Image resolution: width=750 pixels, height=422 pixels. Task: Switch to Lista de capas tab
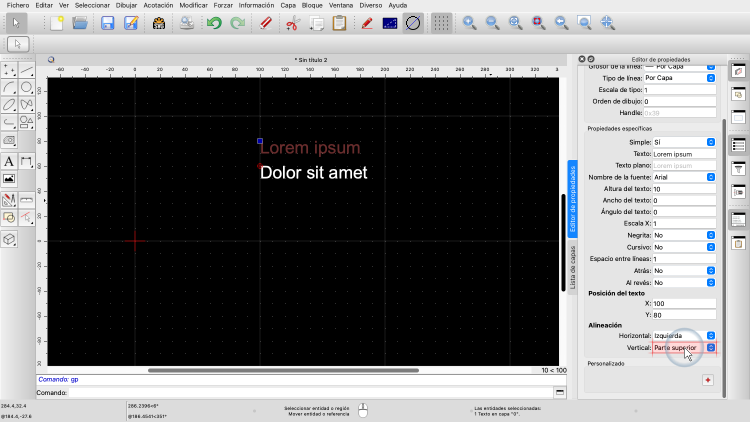[x=573, y=266]
